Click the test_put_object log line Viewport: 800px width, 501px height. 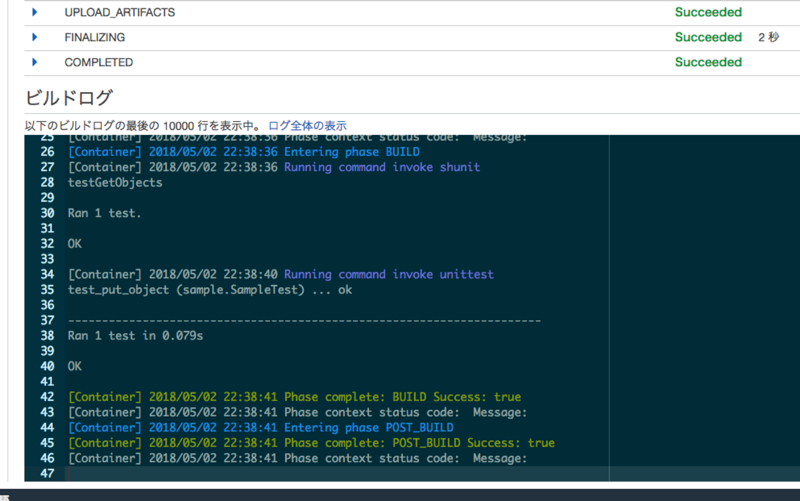click(x=210, y=290)
